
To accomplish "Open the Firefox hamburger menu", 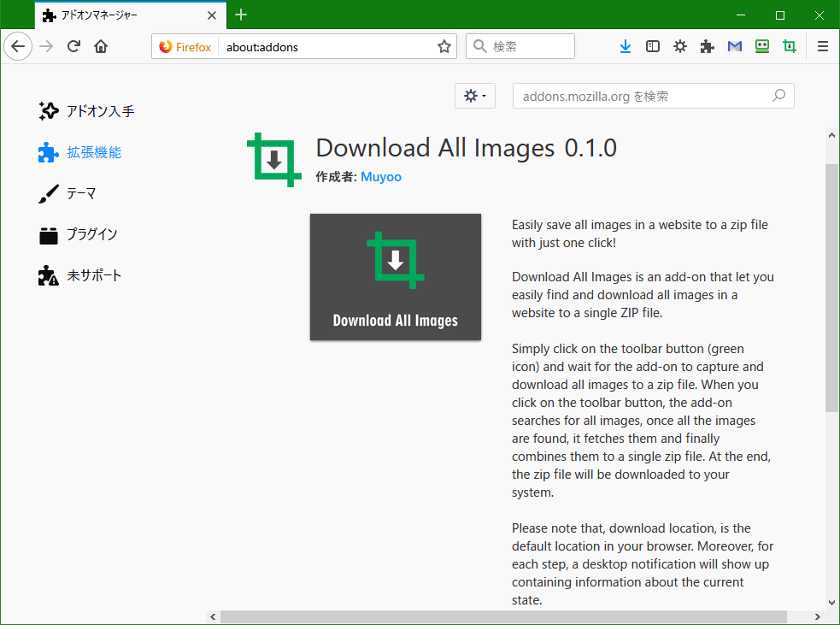I will 823,47.
